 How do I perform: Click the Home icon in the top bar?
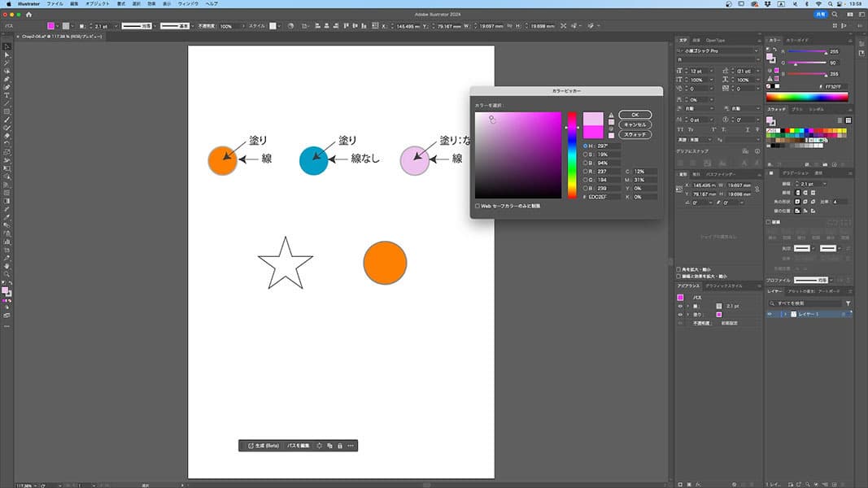pos(29,15)
